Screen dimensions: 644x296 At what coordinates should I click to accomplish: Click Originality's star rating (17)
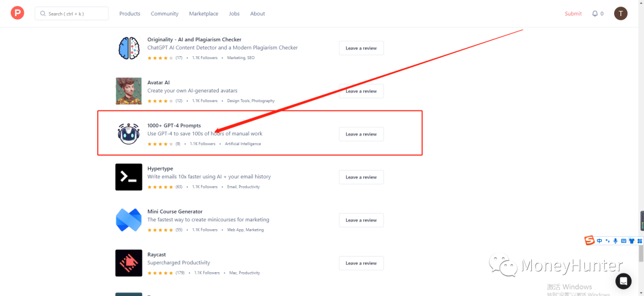[x=165, y=58]
